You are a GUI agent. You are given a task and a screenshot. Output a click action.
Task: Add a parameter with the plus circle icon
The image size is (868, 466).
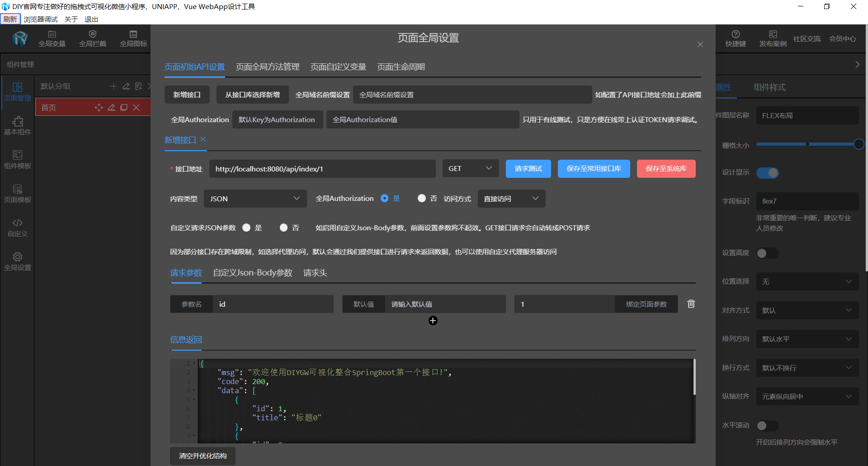[433, 321]
